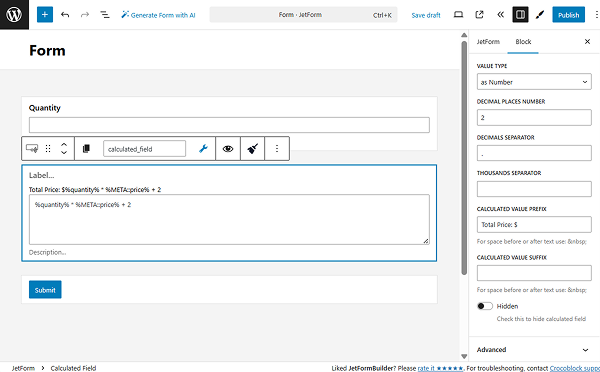Edit the Calculated Value Prefix field
The height and width of the screenshot is (372, 600).
[x=534, y=224]
